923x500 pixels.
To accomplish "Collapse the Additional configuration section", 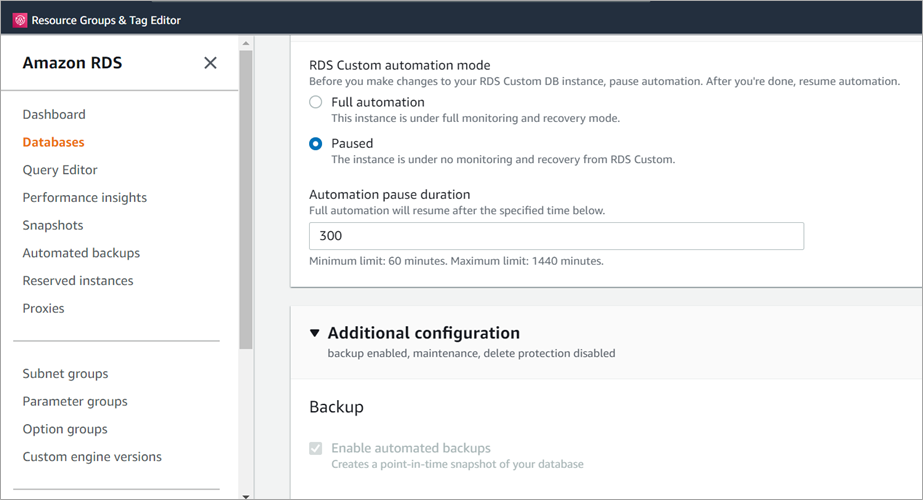I will click(315, 333).
